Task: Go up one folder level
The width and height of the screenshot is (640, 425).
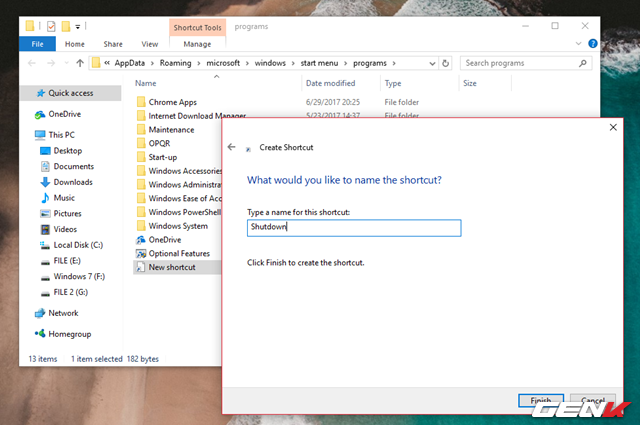Action: (80, 63)
